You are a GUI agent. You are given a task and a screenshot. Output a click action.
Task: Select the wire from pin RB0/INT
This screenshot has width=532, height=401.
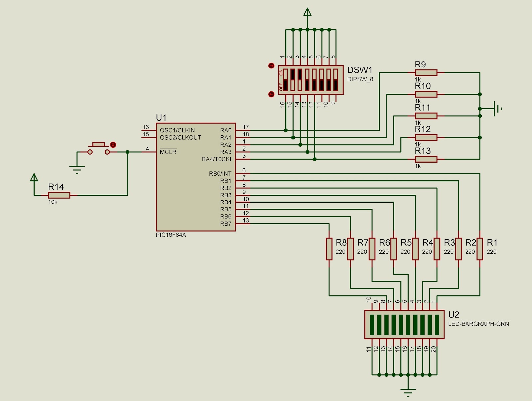[x=332, y=173]
